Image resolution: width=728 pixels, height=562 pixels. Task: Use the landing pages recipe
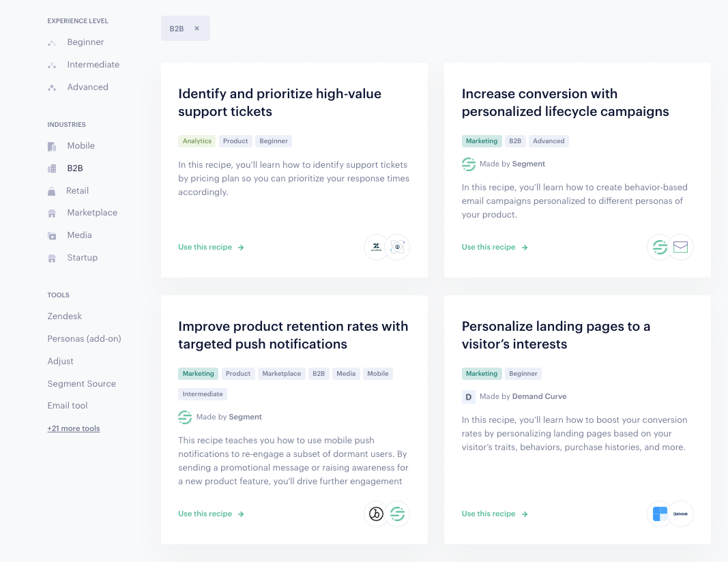(495, 514)
